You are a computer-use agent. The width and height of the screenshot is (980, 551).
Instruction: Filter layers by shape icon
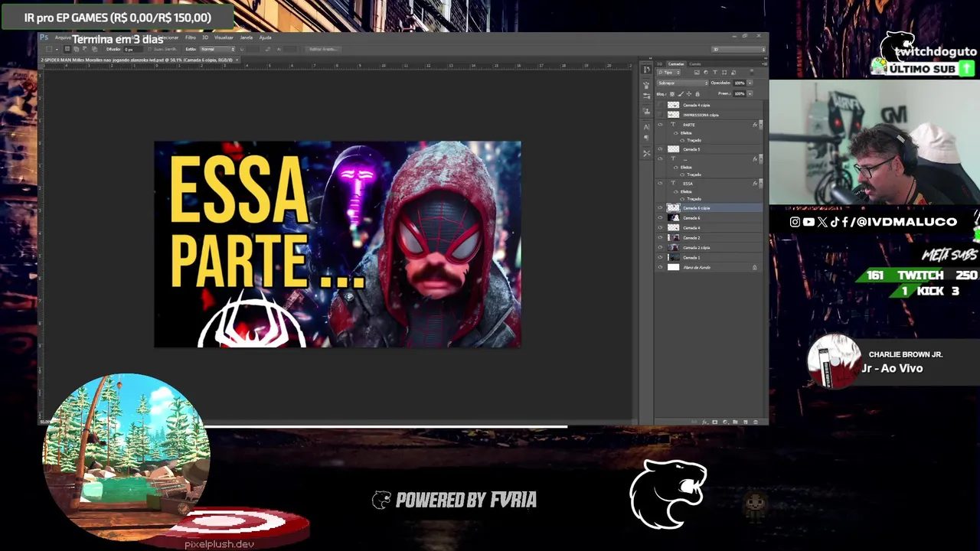724,72
